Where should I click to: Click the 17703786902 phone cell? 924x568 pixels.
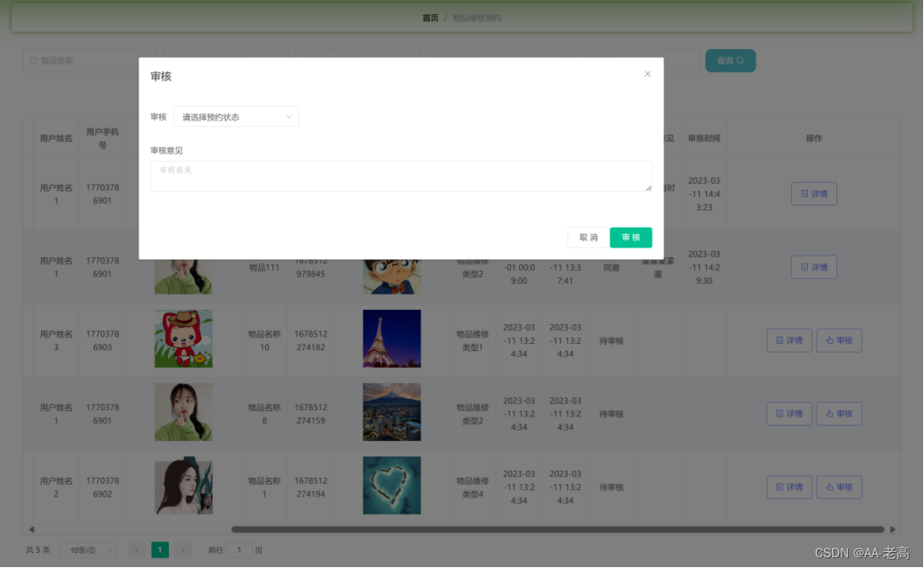pos(103,488)
